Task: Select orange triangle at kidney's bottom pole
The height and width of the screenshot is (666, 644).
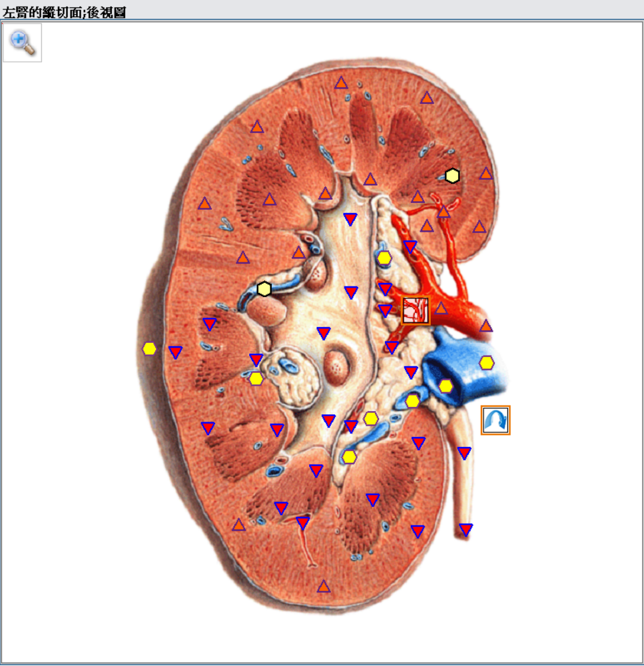Action: coord(324,587)
